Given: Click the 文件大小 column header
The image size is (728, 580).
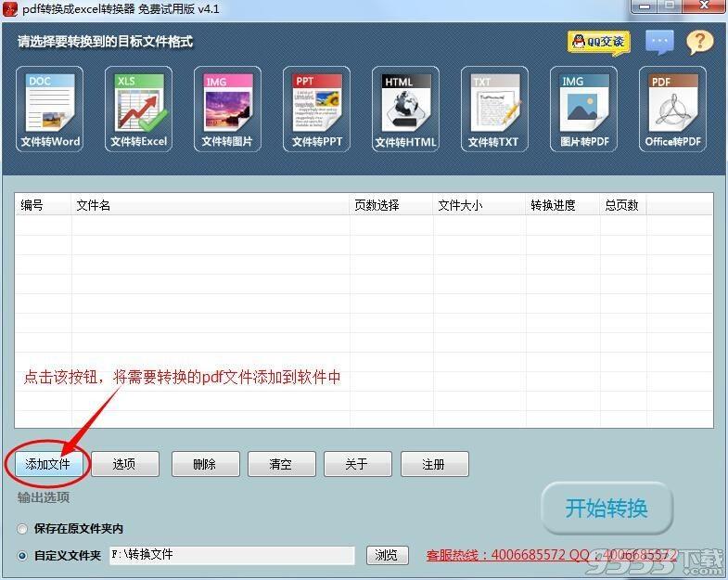Looking at the screenshot, I should (x=479, y=205).
